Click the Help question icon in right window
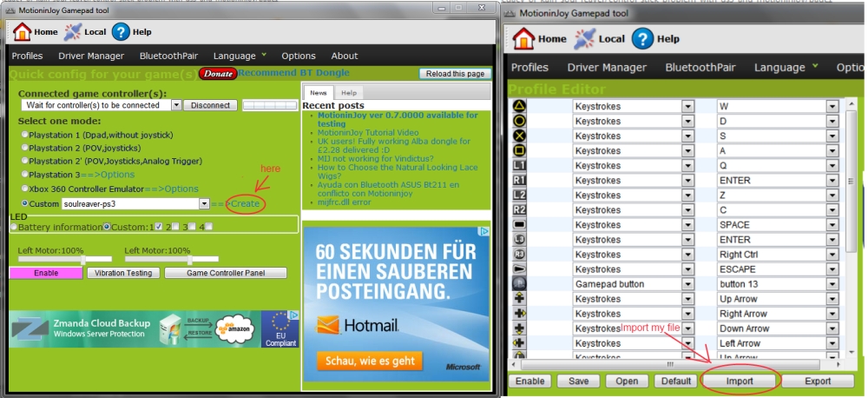Screen dimensions: 868x398 (642, 39)
